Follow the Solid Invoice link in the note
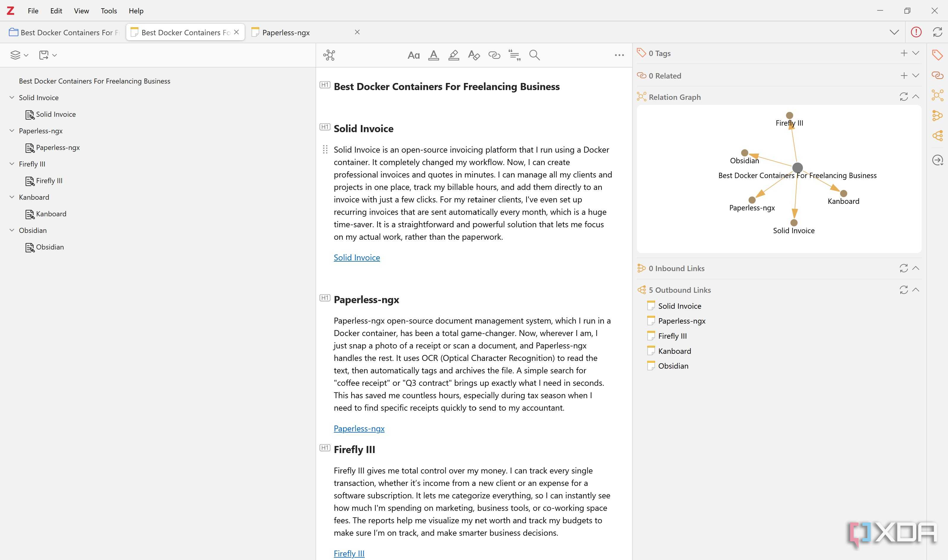This screenshot has width=948, height=560. 356,257
